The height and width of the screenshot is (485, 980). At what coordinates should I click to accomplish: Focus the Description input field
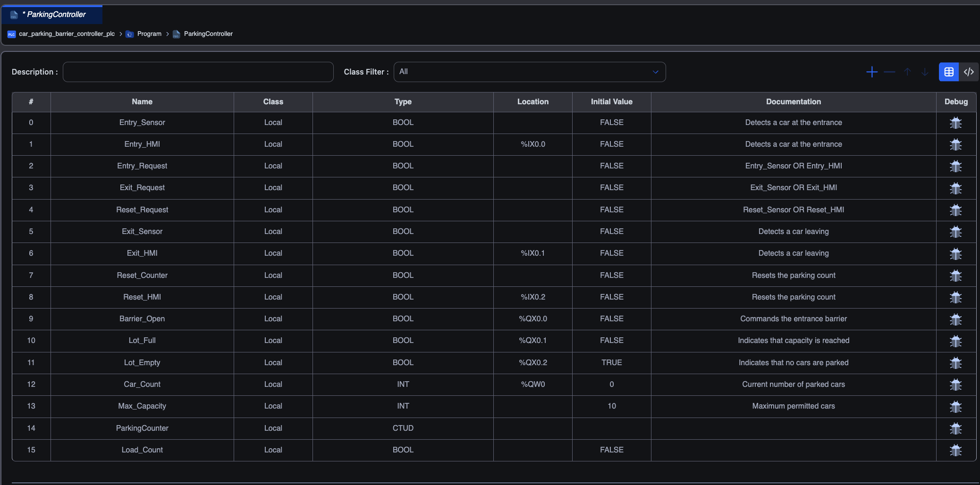click(x=198, y=72)
